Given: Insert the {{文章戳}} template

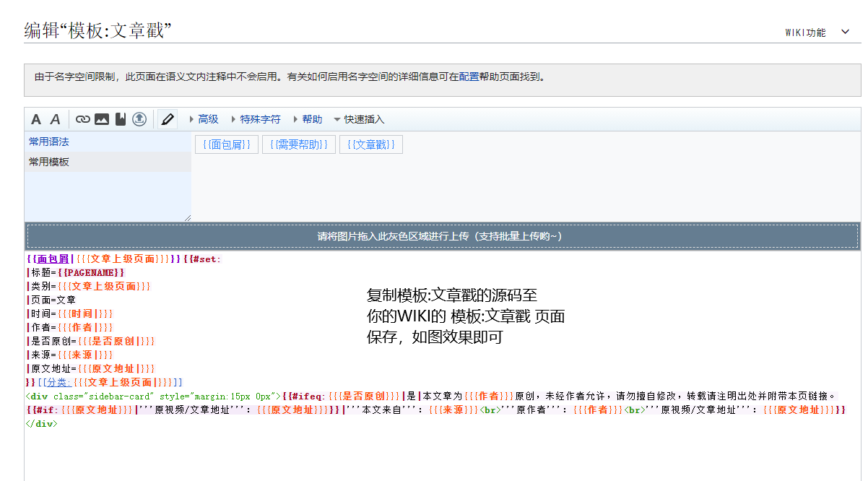Looking at the screenshot, I should (x=371, y=145).
